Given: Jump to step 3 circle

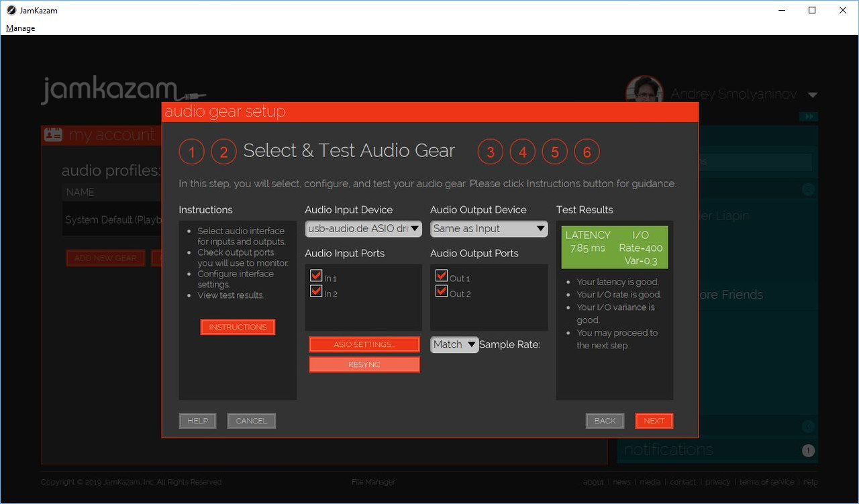Looking at the screenshot, I should (x=490, y=152).
